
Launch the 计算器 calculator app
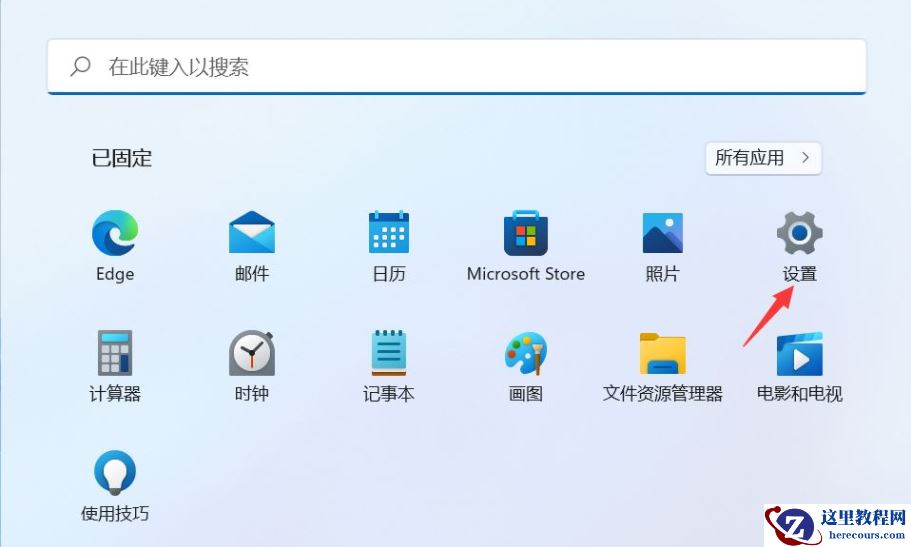[x=115, y=353]
